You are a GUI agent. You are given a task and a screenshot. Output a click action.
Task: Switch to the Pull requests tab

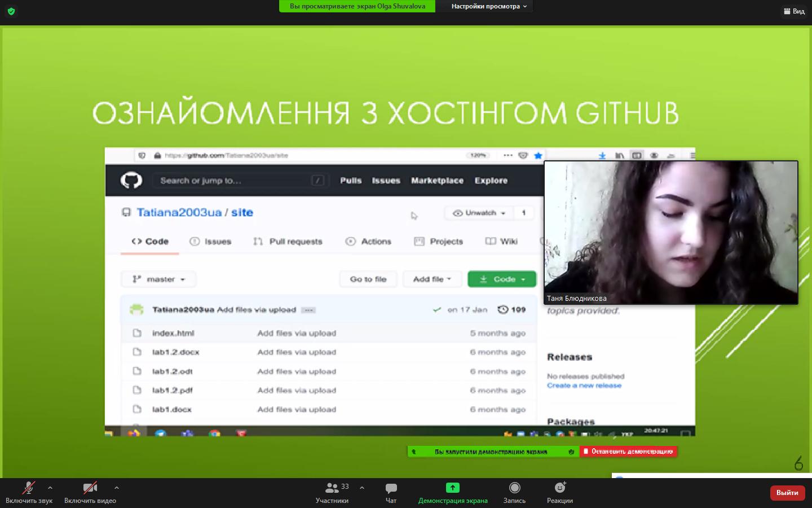coord(288,242)
